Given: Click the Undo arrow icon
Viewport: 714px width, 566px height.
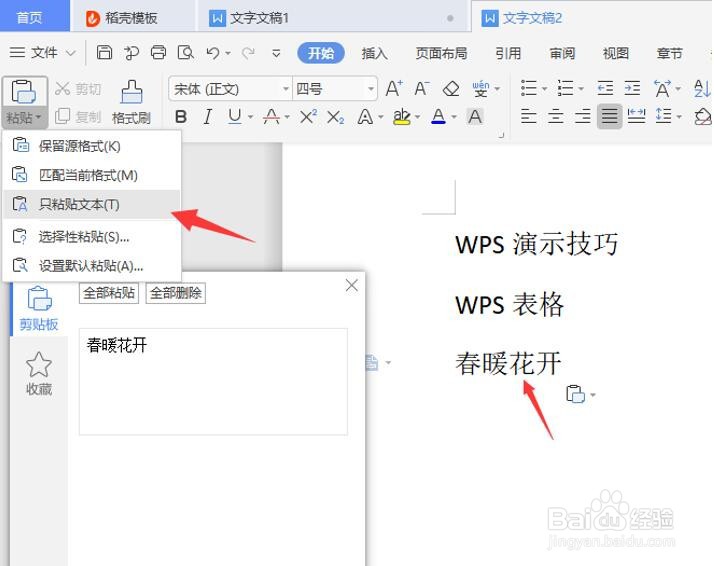Looking at the screenshot, I should click(213, 53).
